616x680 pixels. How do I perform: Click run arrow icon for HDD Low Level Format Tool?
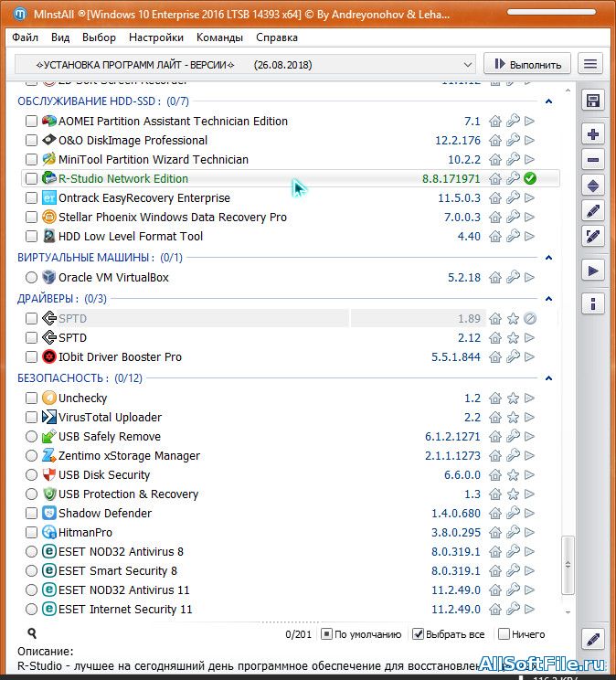pos(529,237)
